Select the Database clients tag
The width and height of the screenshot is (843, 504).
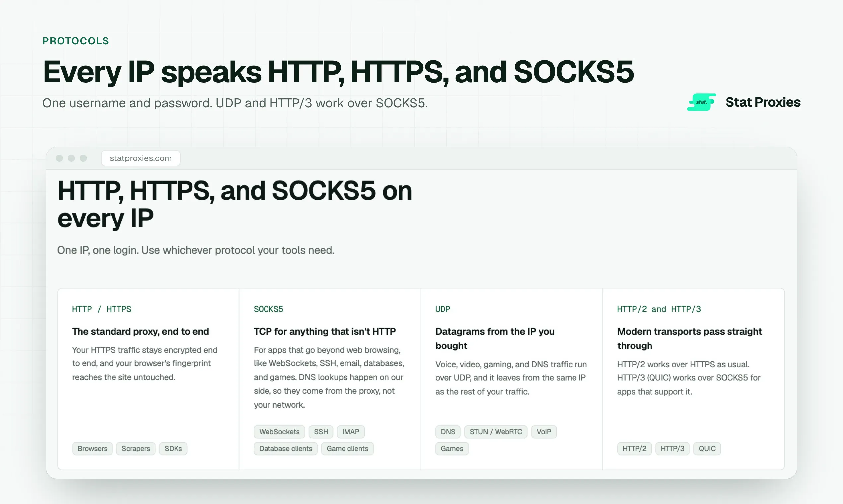pyautogui.click(x=285, y=448)
